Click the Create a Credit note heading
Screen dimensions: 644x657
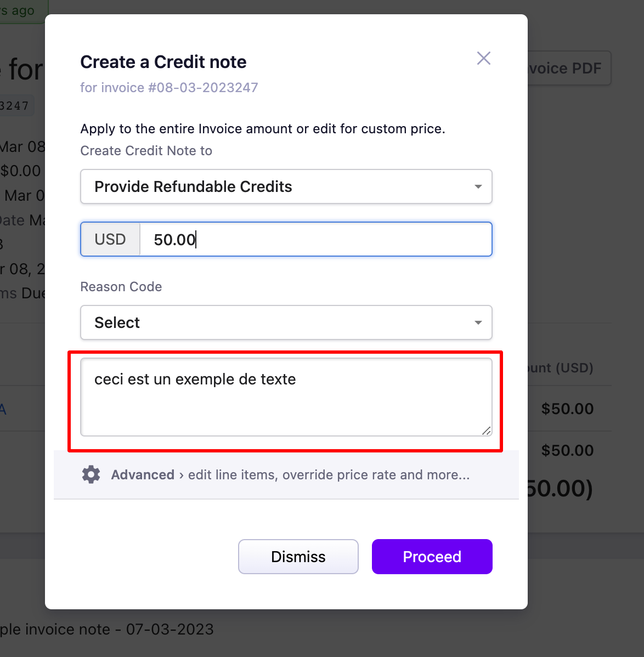163,62
